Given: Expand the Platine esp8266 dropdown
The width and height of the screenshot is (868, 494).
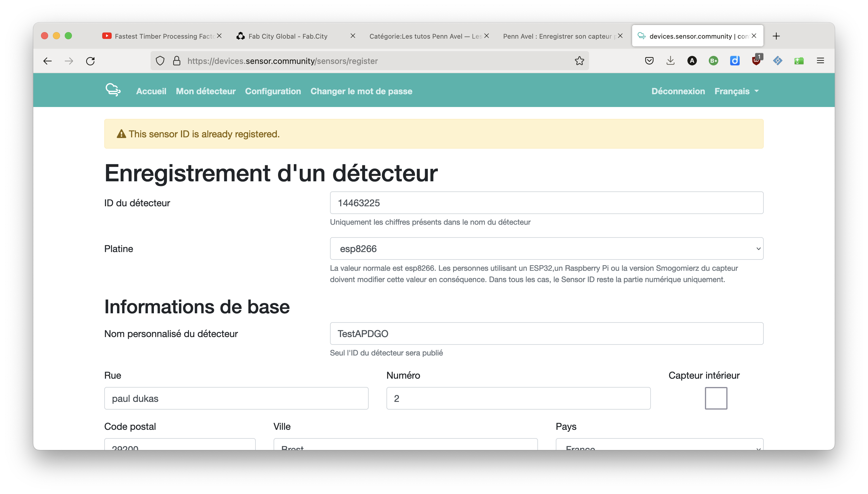Looking at the screenshot, I should point(546,249).
